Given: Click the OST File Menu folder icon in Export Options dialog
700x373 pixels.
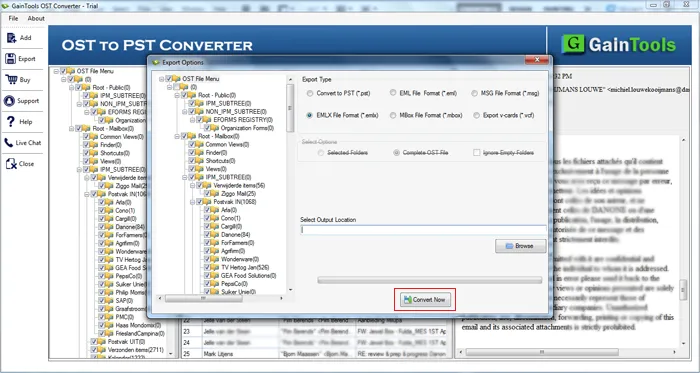Looking at the screenshot, I should click(177, 79).
